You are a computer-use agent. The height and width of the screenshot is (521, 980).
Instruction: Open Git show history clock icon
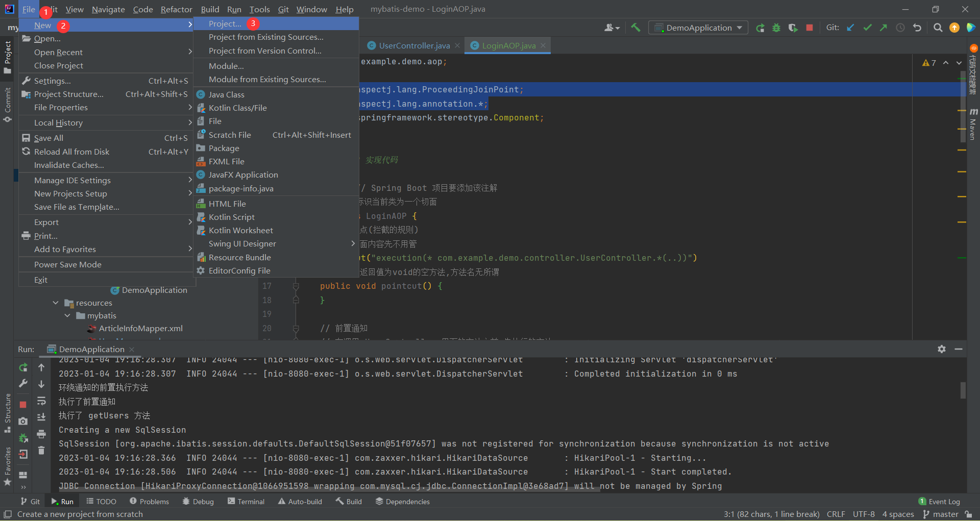tap(900, 28)
